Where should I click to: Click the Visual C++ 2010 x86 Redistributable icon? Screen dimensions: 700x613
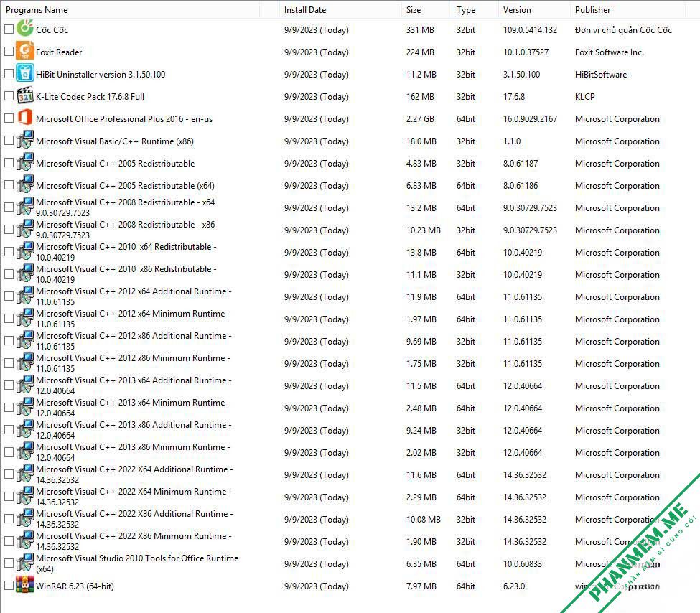tap(25, 273)
